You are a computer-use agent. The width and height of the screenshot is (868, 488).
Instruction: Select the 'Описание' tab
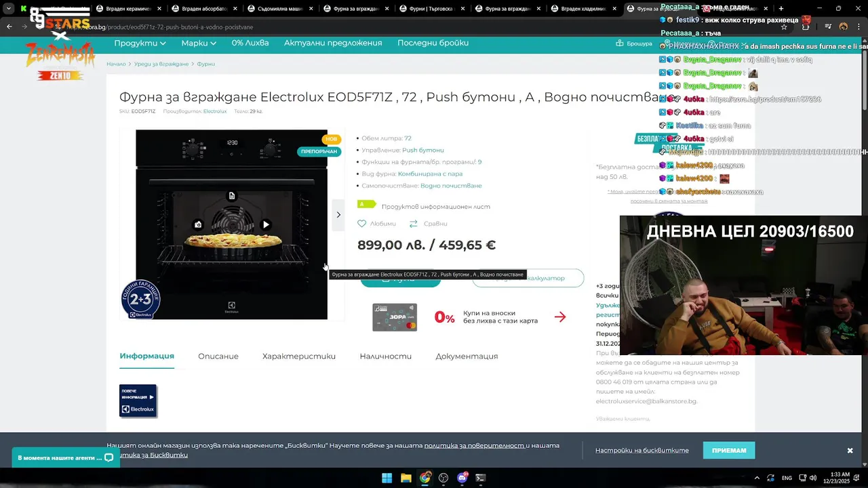(x=218, y=356)
